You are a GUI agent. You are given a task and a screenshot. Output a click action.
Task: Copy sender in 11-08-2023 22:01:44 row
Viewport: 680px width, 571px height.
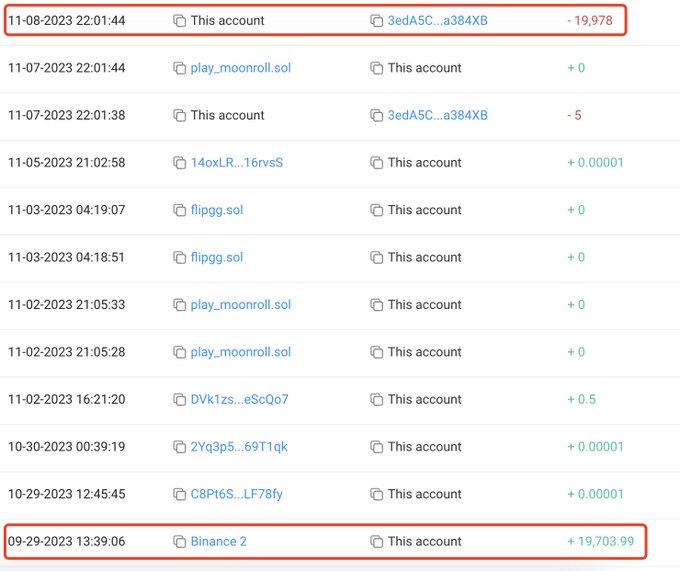coord(179,20)
